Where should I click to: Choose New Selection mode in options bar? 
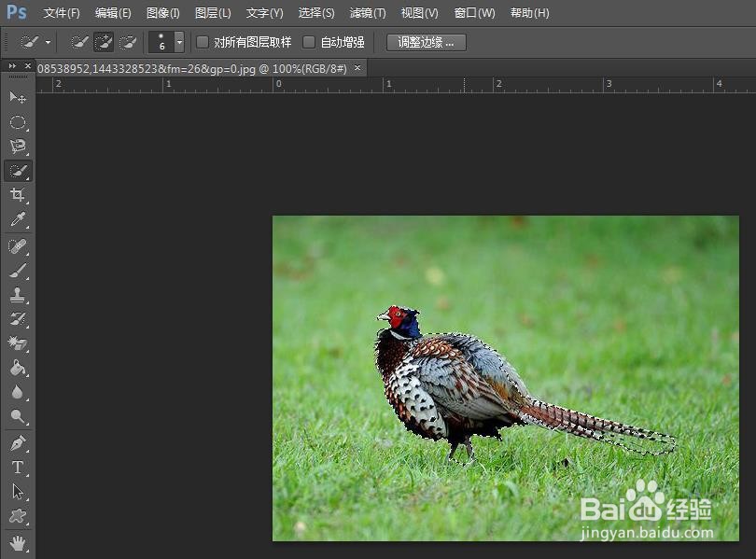point(79,42)
